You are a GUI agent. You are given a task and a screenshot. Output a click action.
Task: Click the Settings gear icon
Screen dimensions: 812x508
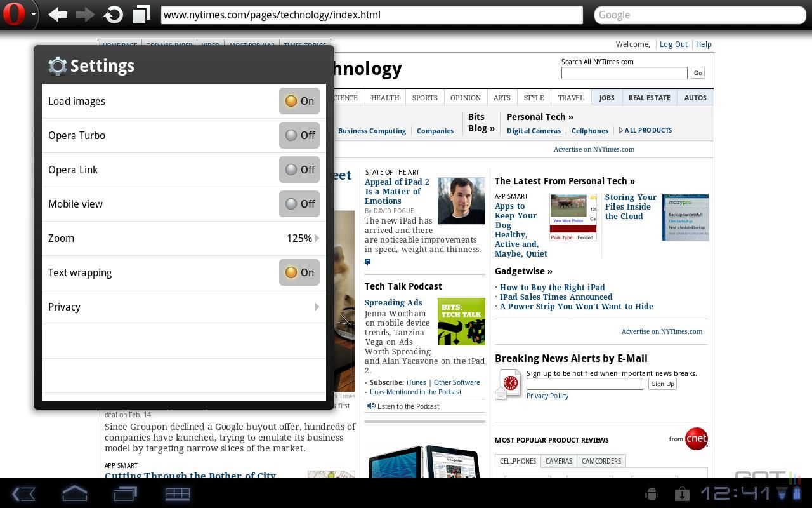pos(57,66)
